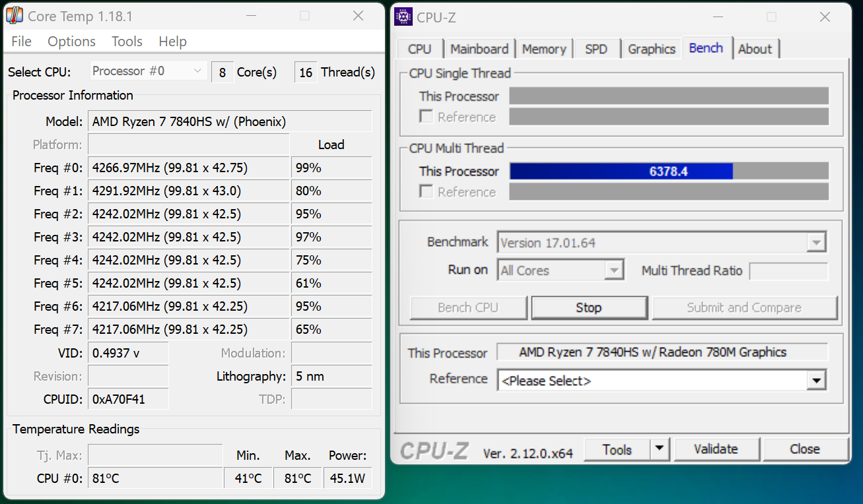Switch to the About tab in CPU-Z
The height and width of the screenshot is (504, 863).
coord(755,49)
